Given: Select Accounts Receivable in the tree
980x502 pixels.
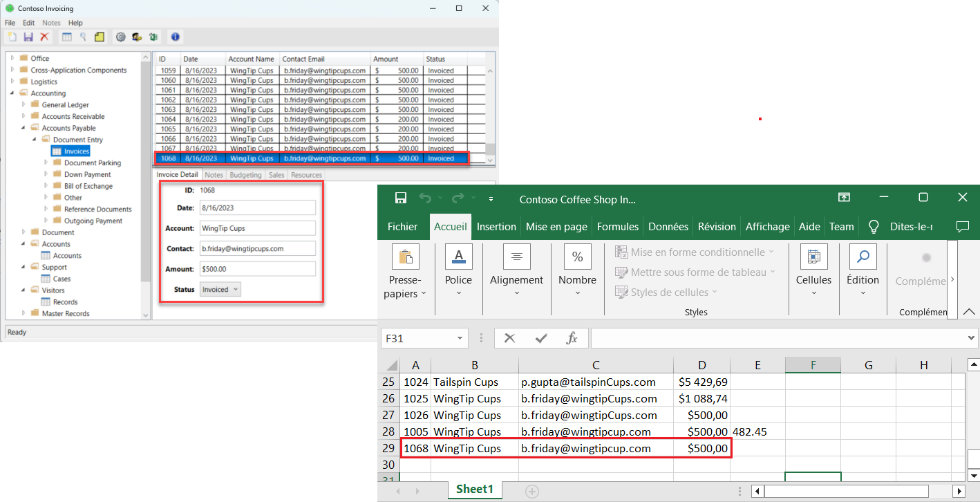Looking at the screenshot, I should click(73, 117).
